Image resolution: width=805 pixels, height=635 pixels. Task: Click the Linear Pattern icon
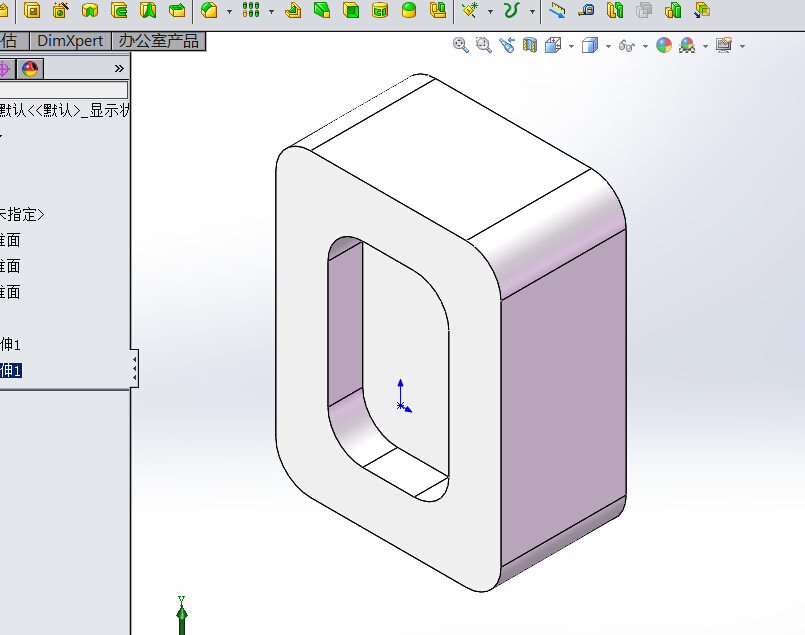(x=251, y=10)
